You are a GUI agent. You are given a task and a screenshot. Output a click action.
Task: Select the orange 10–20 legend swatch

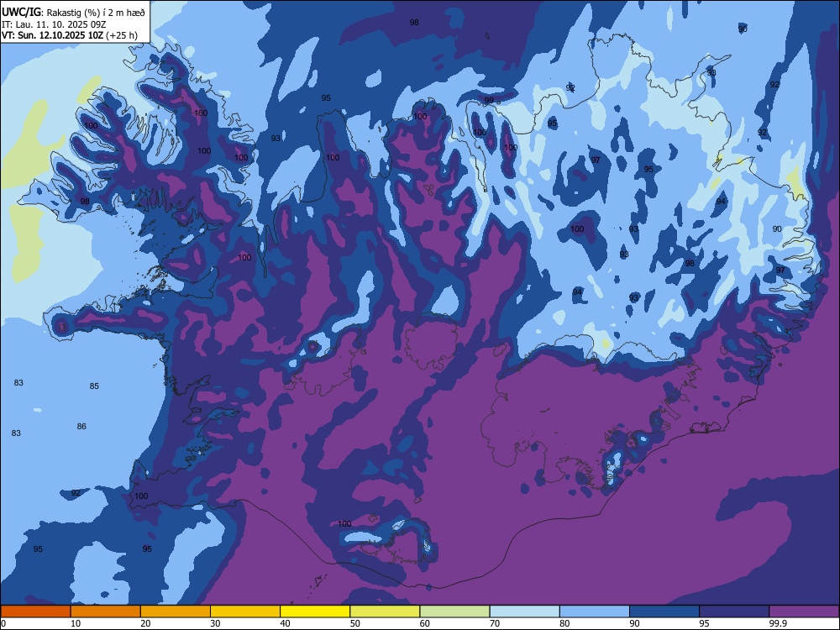click(x=106, y=612)
